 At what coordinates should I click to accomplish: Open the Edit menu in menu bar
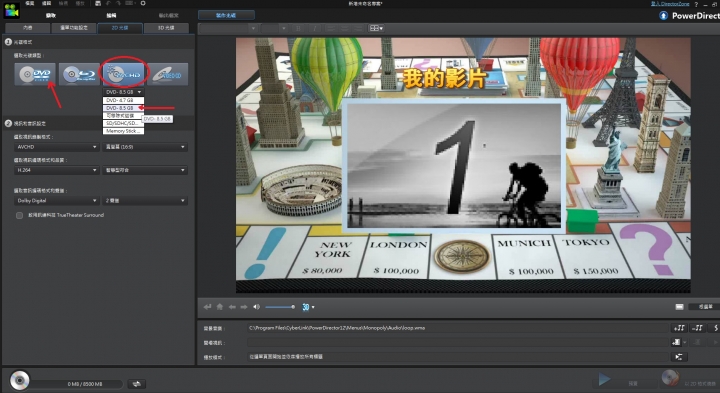click(46, 3)
